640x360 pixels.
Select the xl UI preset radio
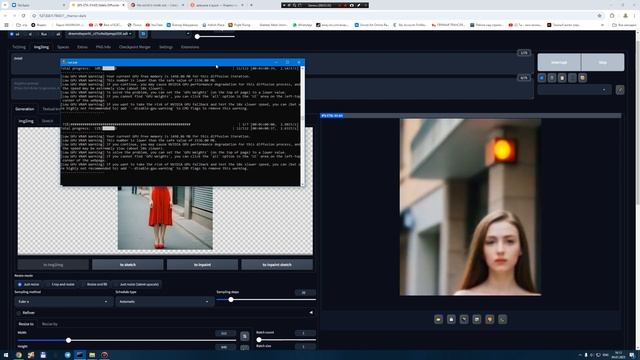tap(30, 34)
